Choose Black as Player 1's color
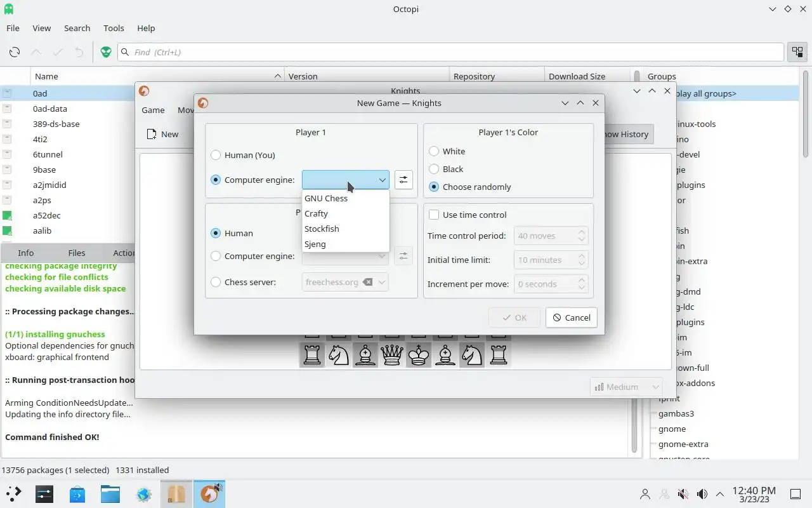 pos(446,169)
